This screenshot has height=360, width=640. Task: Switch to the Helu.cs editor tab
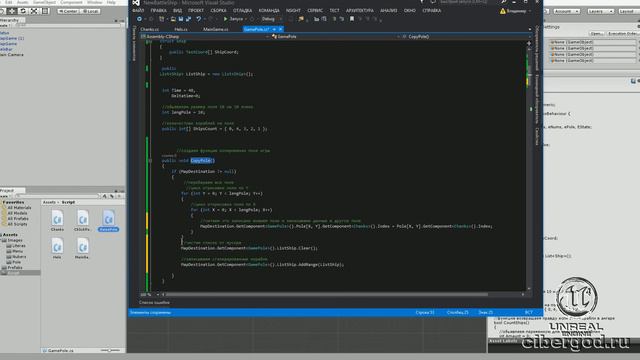pos(181,29)
